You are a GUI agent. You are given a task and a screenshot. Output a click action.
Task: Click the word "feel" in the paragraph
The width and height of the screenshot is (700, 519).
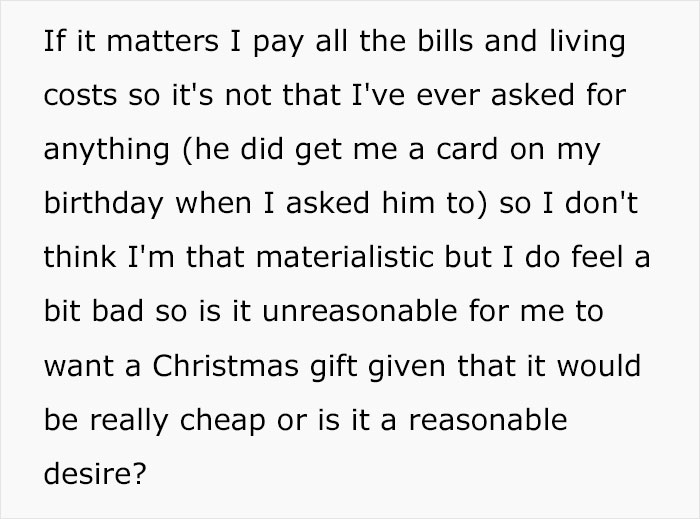(x=597, y=257)
